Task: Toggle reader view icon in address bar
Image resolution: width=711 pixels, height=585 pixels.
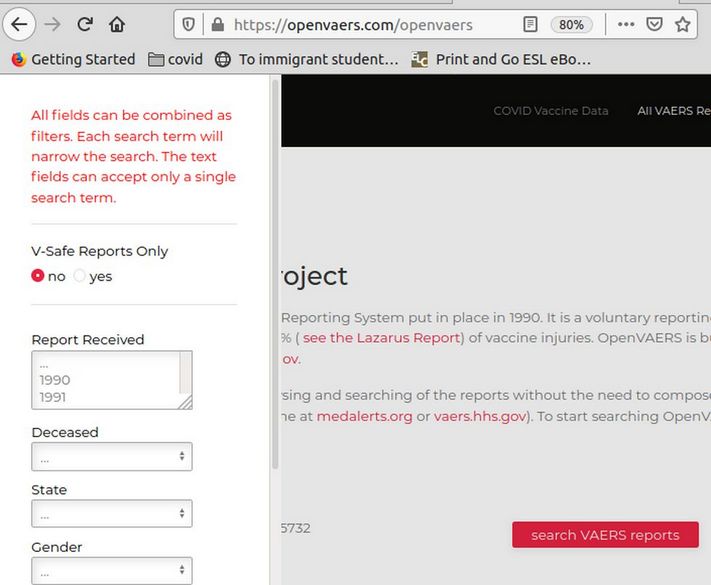Action: coord(530,24)
